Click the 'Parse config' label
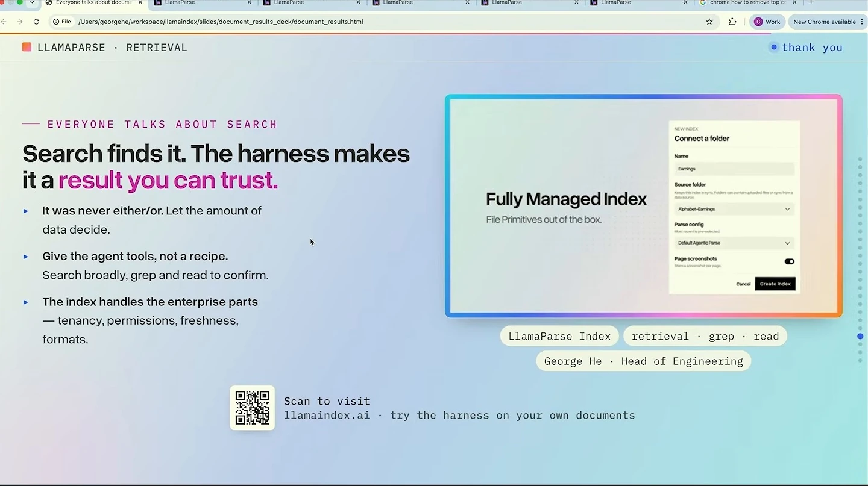The image size is (868, 486). tap(689, 225)
